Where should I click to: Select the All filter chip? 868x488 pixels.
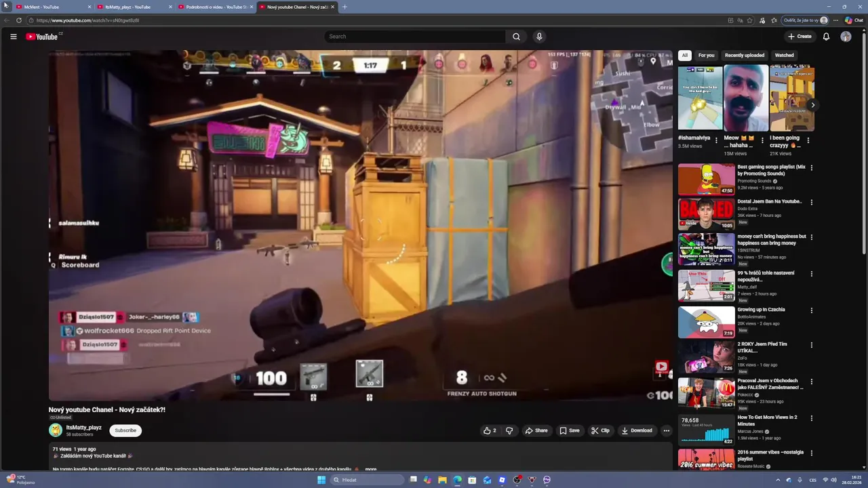[685, 56]
